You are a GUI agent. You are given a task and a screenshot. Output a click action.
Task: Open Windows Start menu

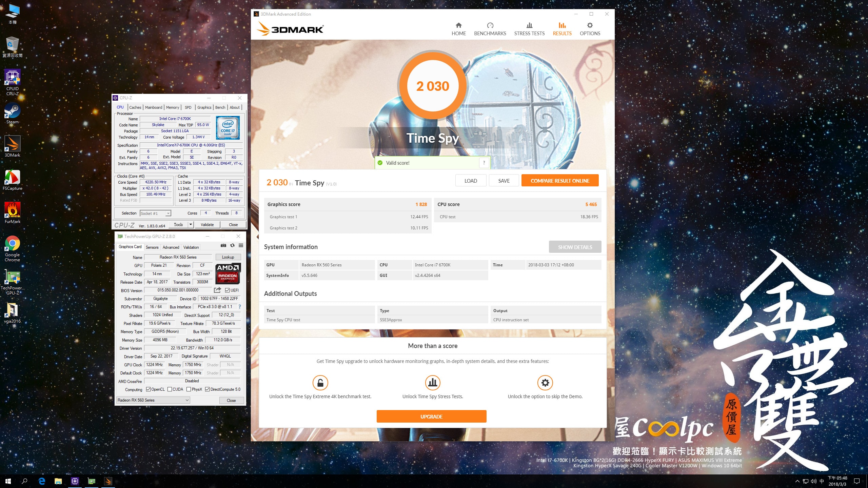(x=8, y=481)
